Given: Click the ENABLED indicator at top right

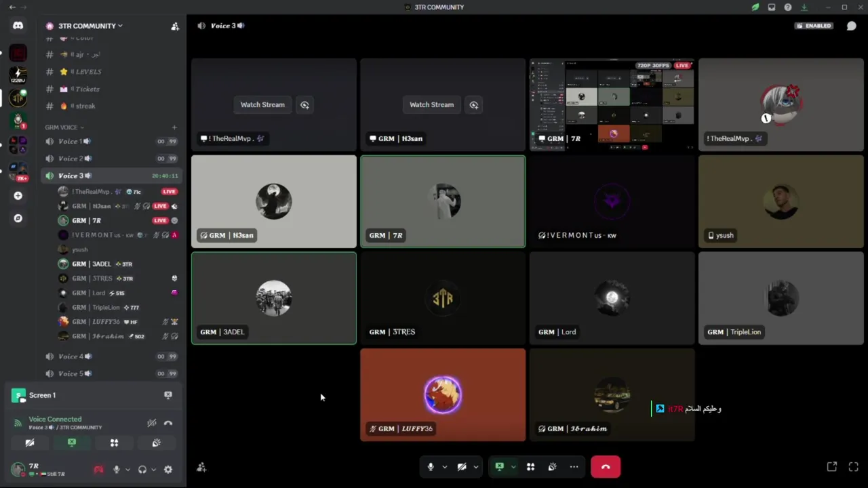Looking at the screenshot, I should coord(814,26).
